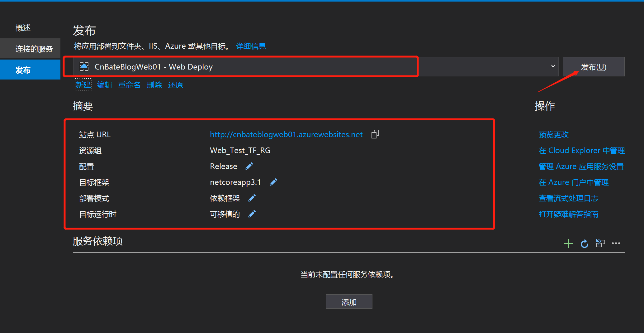The image size is (644, 333).
Task: Click the 查看流式处理日志 link
Action: click(x=568, y=198)
